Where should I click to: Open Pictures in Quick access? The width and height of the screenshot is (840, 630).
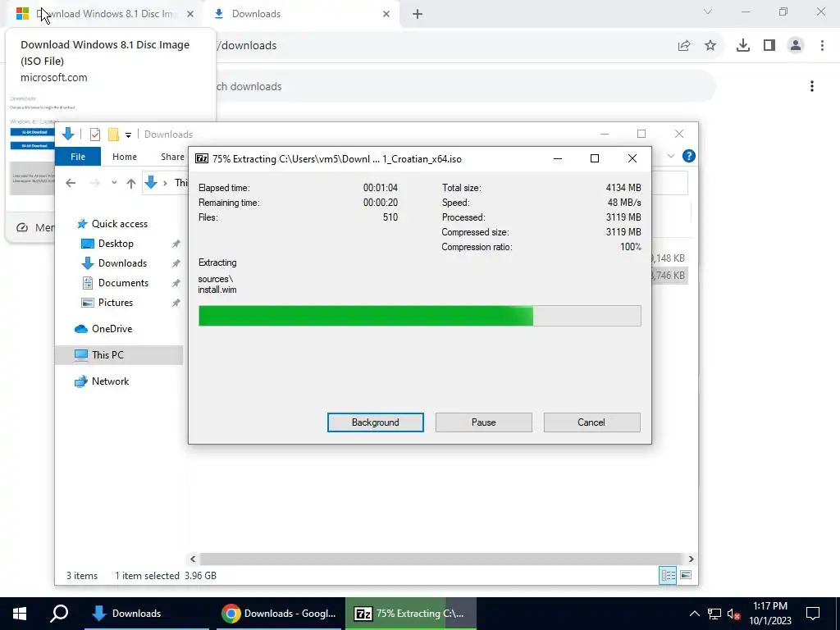pos(115,303)
